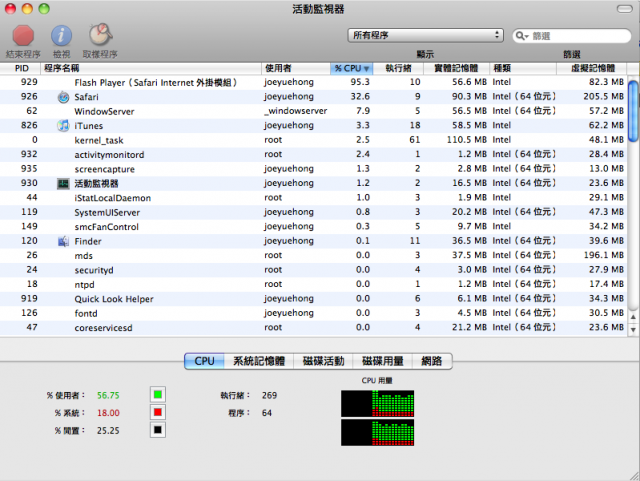Sort by 程序名稱 column header

[x=151, y=68]
